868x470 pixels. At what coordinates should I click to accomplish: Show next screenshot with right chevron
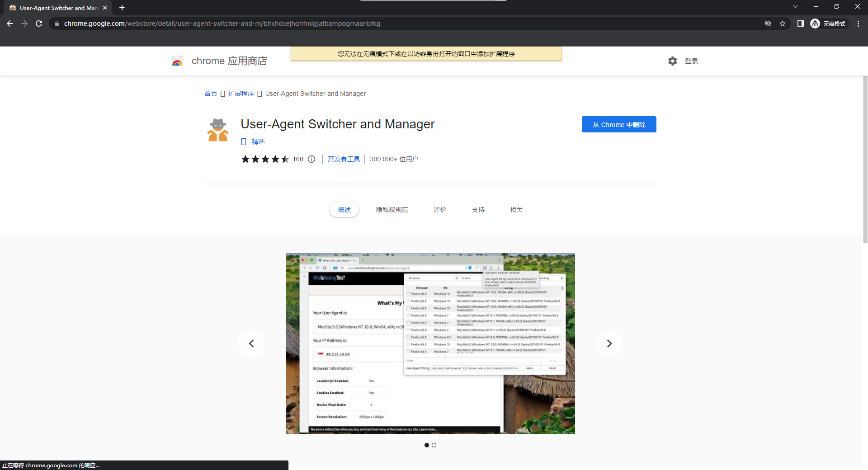(609, 343)
